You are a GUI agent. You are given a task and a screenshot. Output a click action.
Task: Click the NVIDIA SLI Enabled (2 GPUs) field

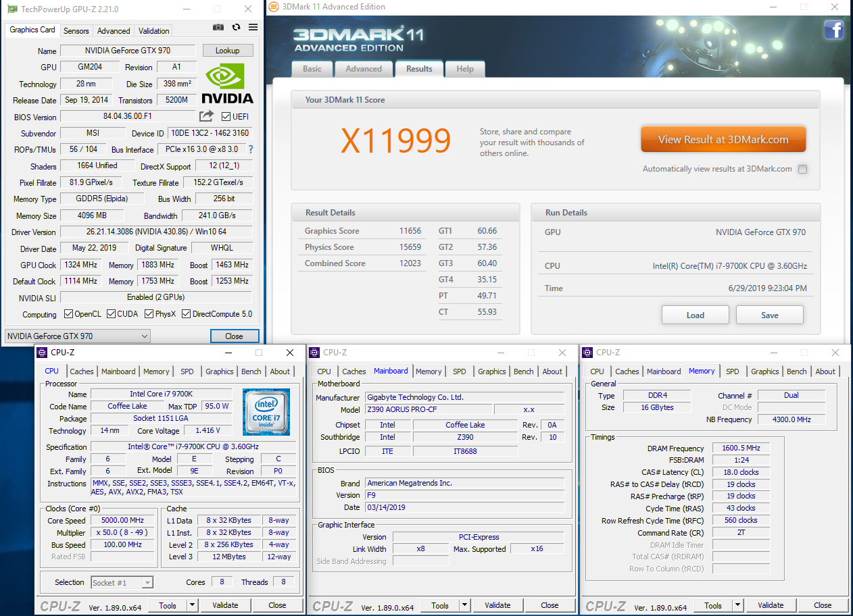[156, 297]
